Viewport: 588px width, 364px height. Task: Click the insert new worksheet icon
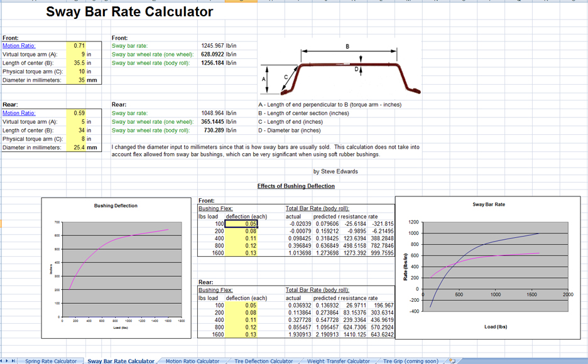point(452,361)
